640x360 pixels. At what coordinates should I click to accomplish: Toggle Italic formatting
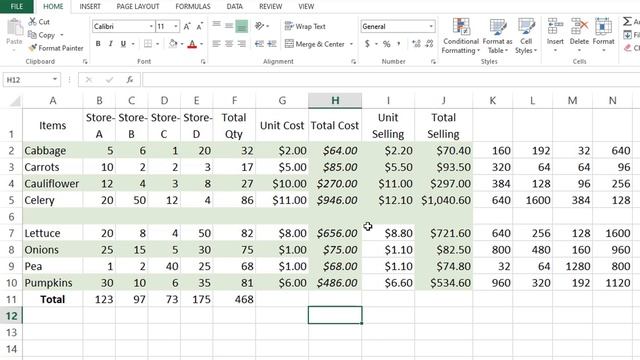pos(111,44)
